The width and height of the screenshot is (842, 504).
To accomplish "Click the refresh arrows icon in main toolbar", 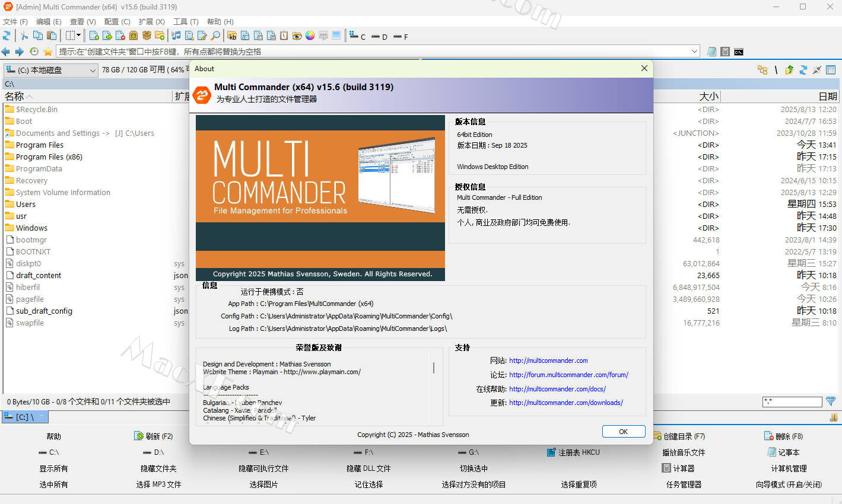I will (7, 36).
